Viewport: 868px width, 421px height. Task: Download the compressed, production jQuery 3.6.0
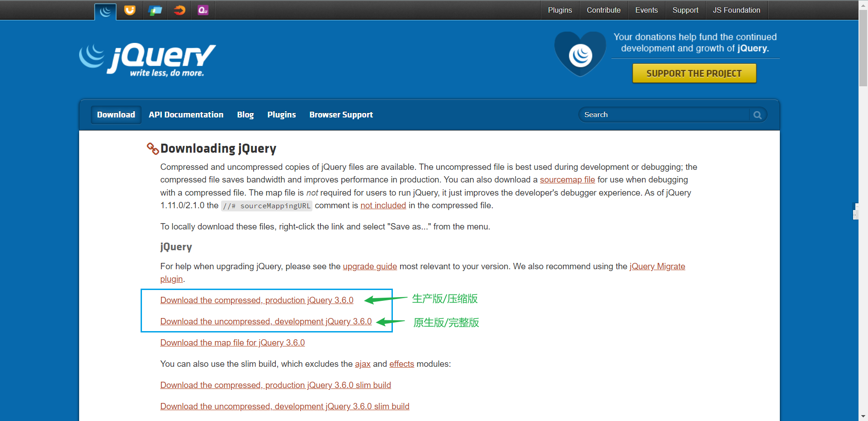pyautogui.click(x=257, y=300)
